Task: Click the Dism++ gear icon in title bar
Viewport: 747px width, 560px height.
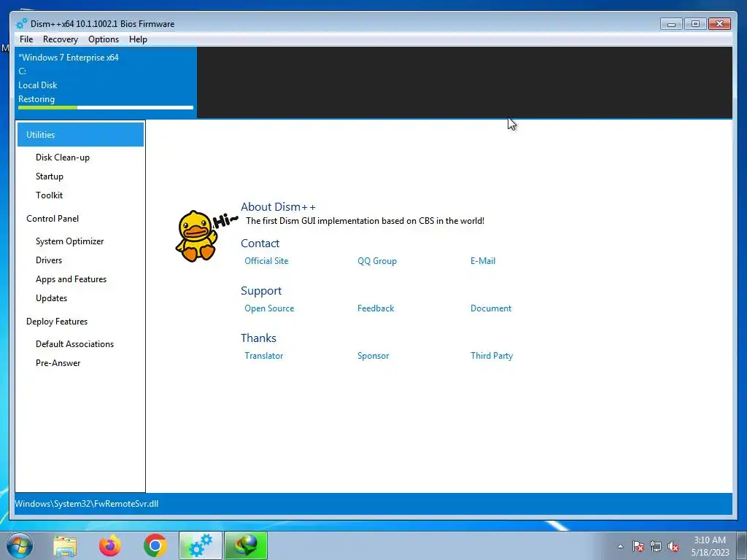Action: click(x=21, y=23)
